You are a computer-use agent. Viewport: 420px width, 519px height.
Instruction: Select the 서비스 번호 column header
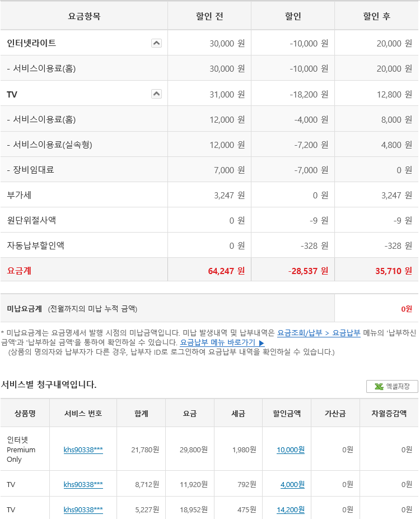click(83, 414)
